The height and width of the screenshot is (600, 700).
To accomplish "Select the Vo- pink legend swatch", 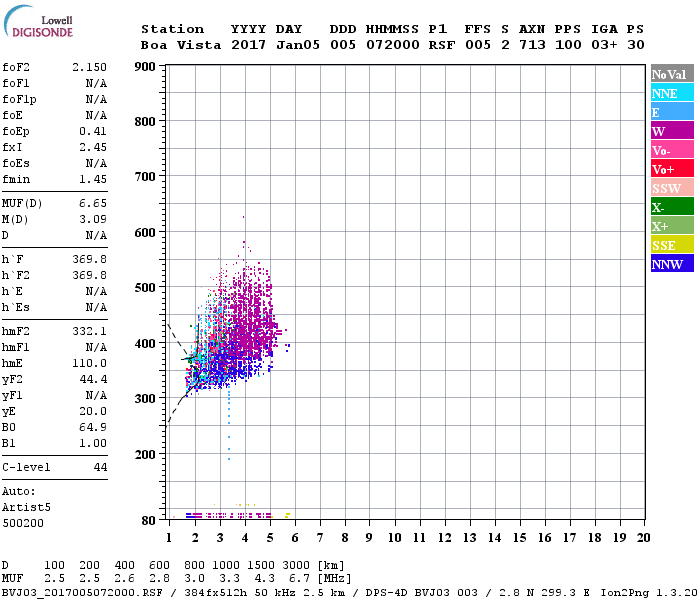I will coord(672,150).
